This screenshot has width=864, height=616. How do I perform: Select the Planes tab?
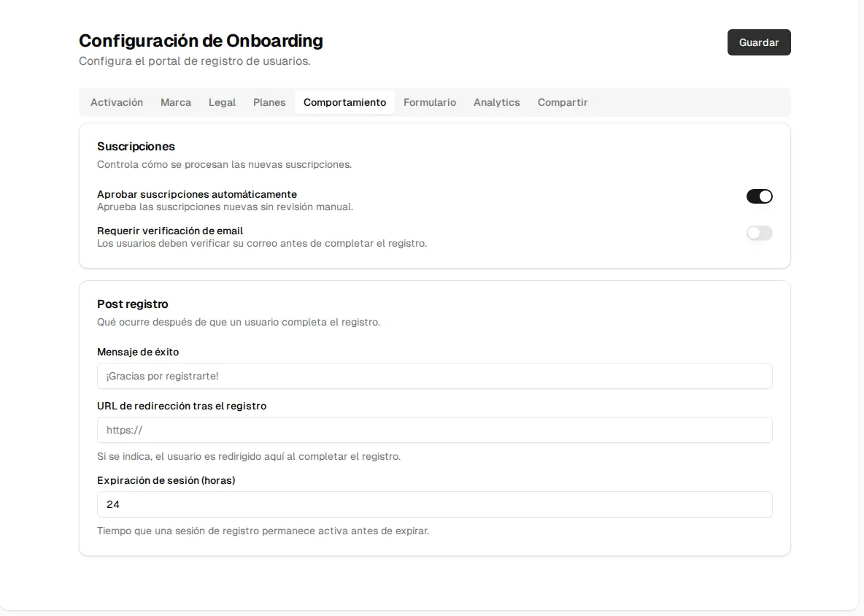coord(269,102)
